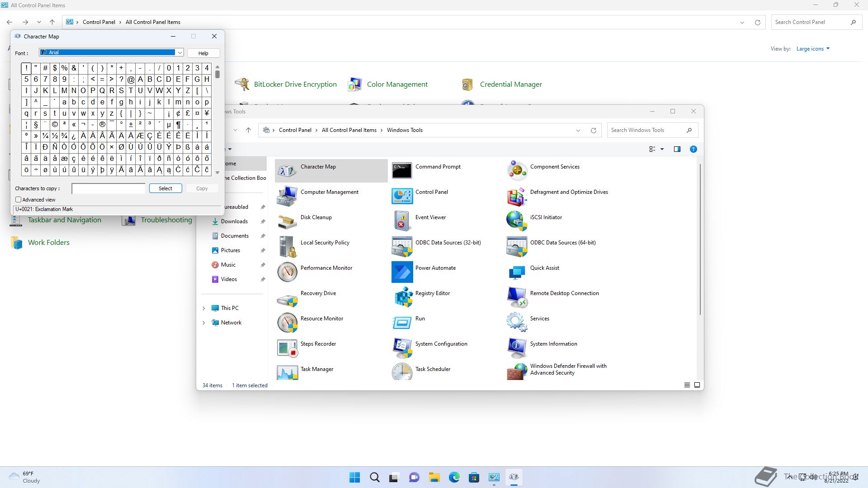Open Defragment and Optimize Drives icon

pos(517,196)
